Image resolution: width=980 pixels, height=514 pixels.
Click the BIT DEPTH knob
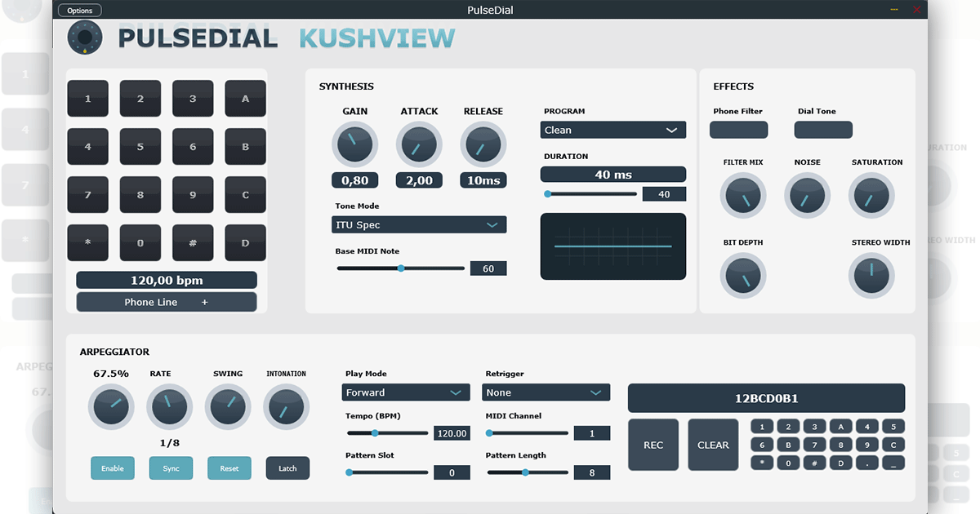click(x=742, y=276)
